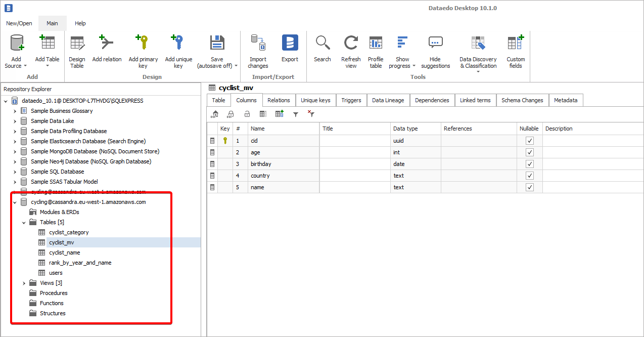Uncheck Nullable for the name column

pyautogui.click(x=529, y=187)
